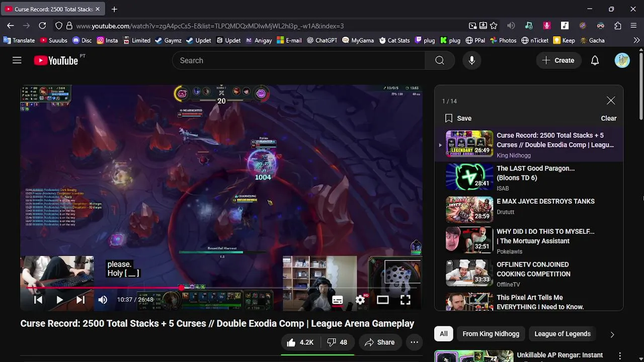This screenshot has width=644, height=362.
Task: Open the Gacha bookmark
Action: point(592,40)
